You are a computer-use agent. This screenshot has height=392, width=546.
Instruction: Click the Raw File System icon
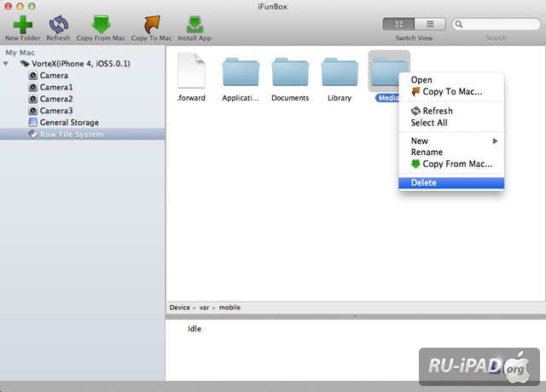click(x=32, y=135)
